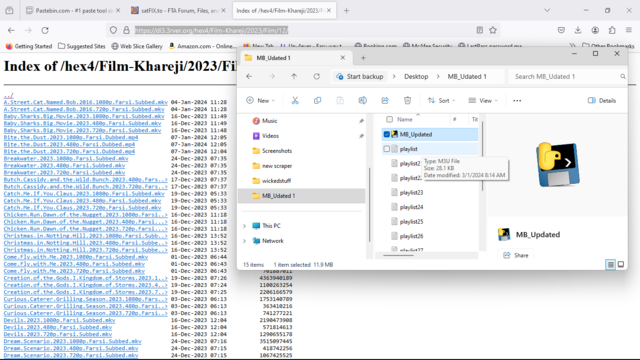Click the Search MB_Udated 1 field
The width and height of the screenshot is (640, 360).
click(x=567, y=76)
